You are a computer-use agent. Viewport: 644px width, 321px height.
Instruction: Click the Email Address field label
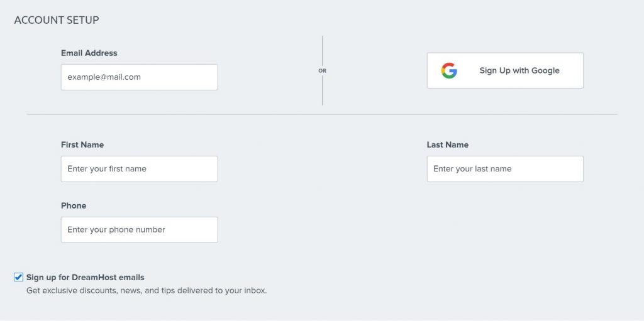[x=89, y=53]
